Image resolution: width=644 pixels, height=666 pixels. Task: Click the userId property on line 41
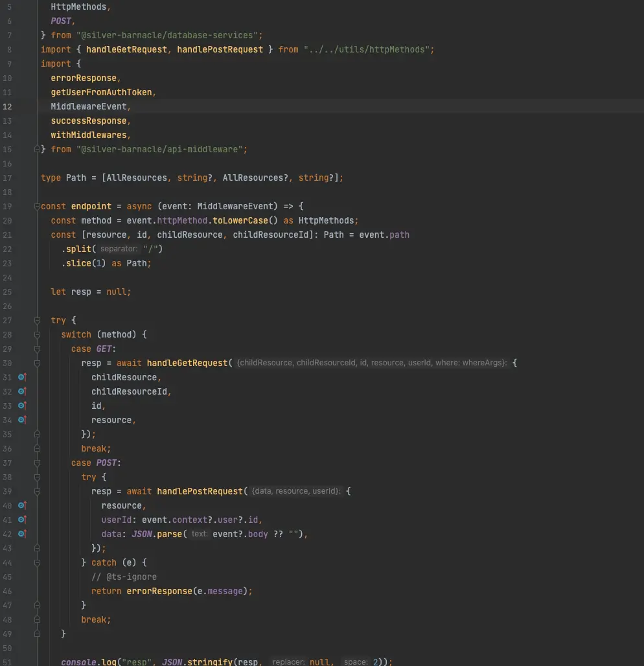[117, 520]
